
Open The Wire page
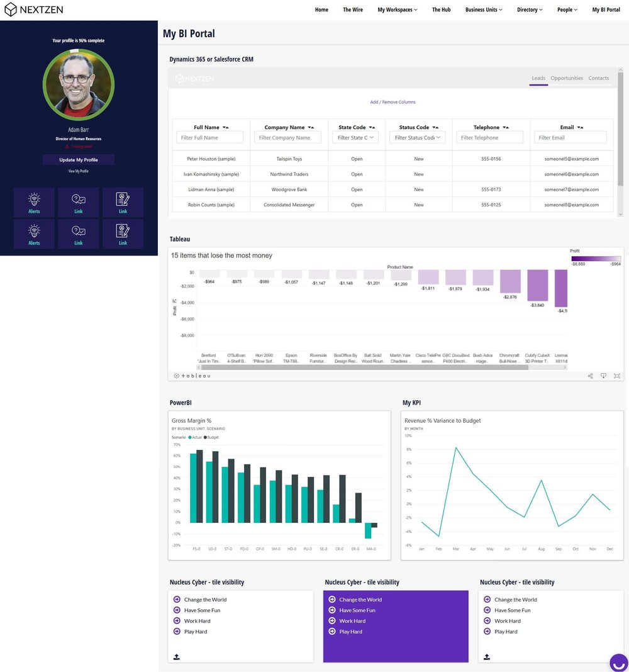[353, 9]
